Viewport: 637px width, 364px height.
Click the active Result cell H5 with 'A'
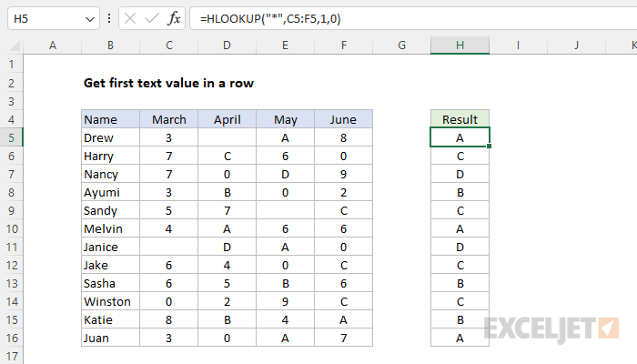pyautogui.click(x=460, y=137)
